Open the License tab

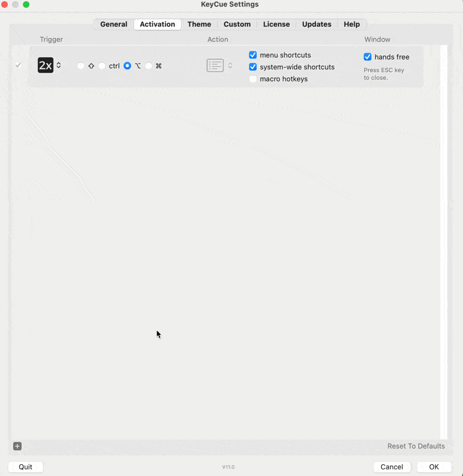pos(276,24)
